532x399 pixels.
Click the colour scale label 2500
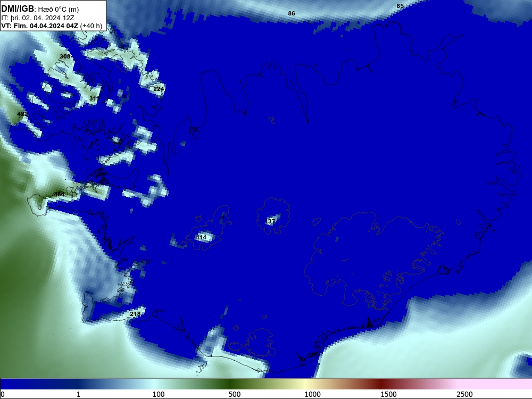[464, 394]
